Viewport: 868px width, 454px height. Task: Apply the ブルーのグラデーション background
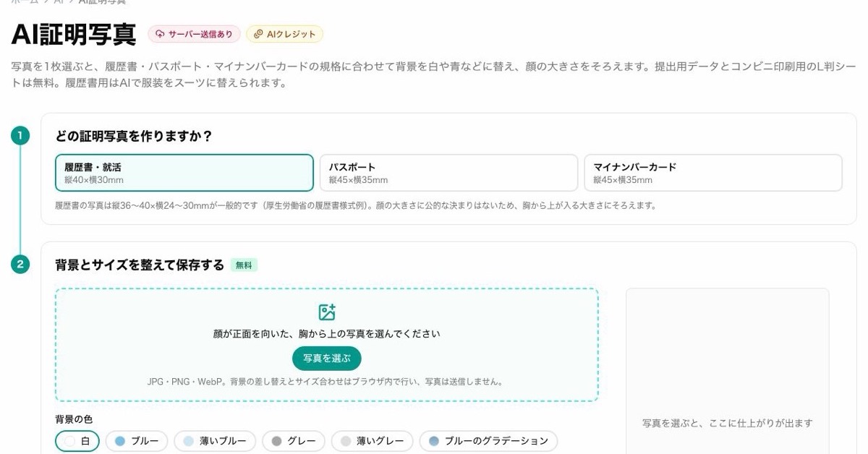point(488,441)
